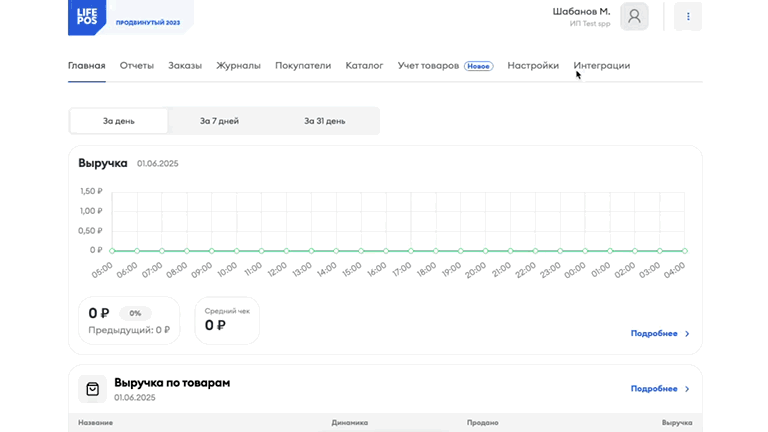Image resolution: width=768 pixels, height=432 pixels.
Task: Open the user profile avatar icon
Action: (634, 17)
